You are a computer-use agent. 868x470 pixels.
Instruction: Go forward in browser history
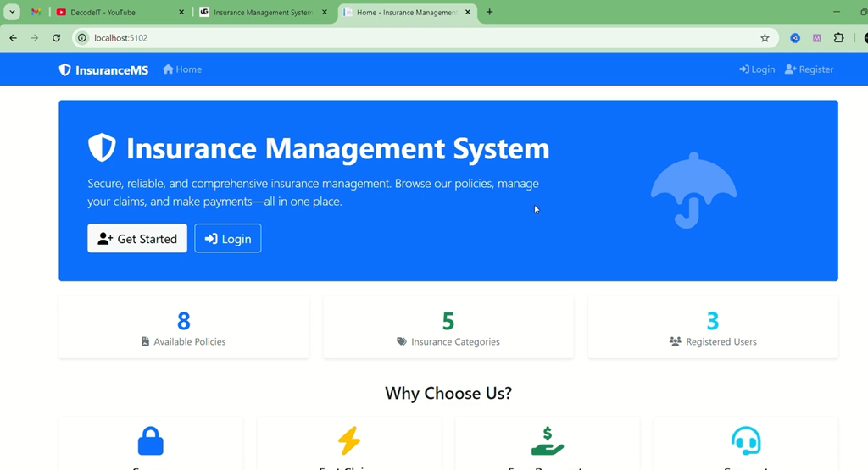tap(35, 38)
